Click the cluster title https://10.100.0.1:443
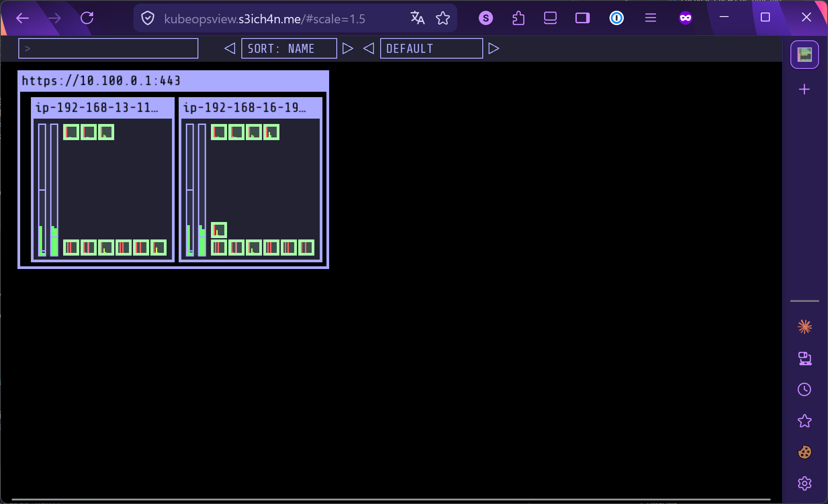828x504 pixels. pos(101,81)
